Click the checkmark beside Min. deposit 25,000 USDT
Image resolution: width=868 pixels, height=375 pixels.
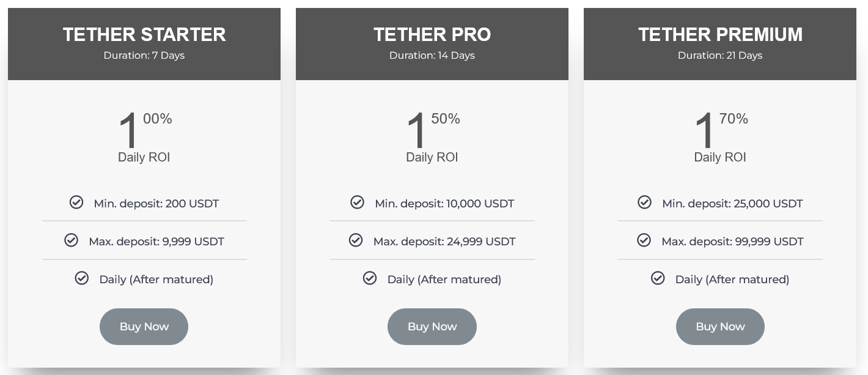tap(645, 202)
